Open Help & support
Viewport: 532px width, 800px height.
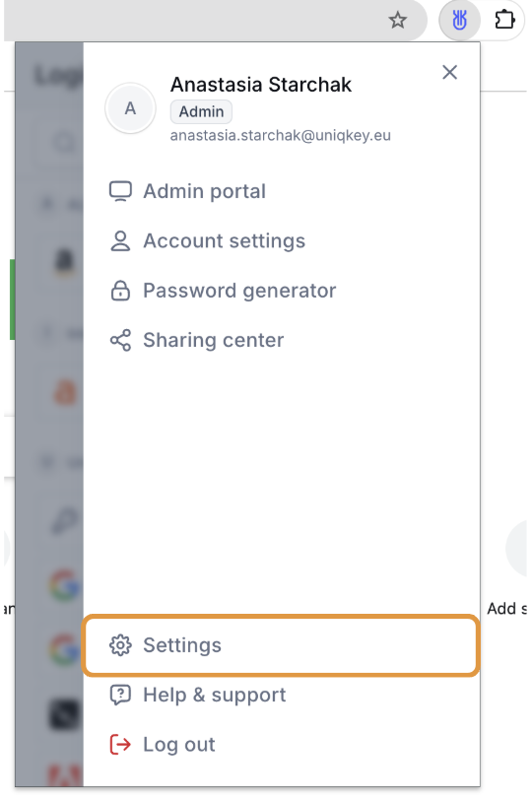click(x=214, y=695)
